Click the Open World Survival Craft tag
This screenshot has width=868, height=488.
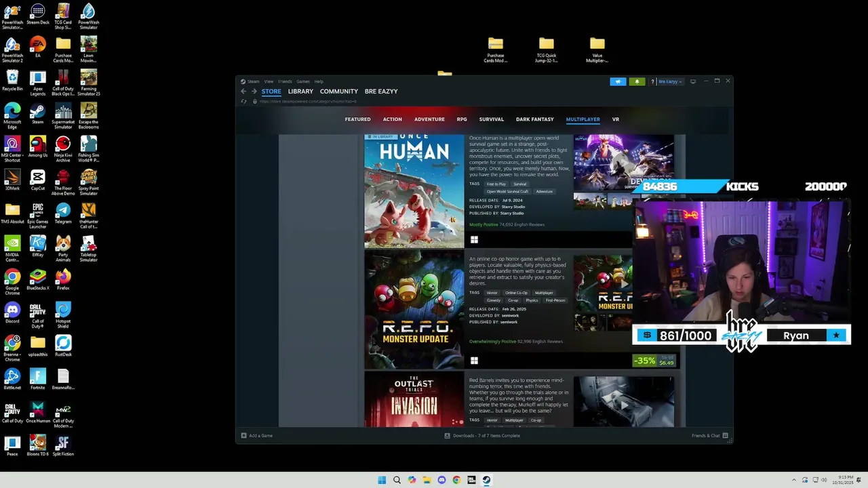[x=507, y=192]
